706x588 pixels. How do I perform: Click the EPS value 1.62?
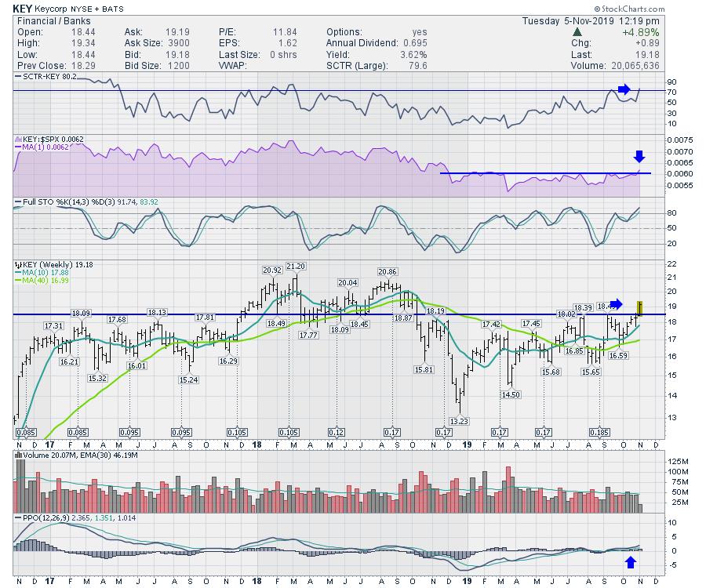coord(288,43)
